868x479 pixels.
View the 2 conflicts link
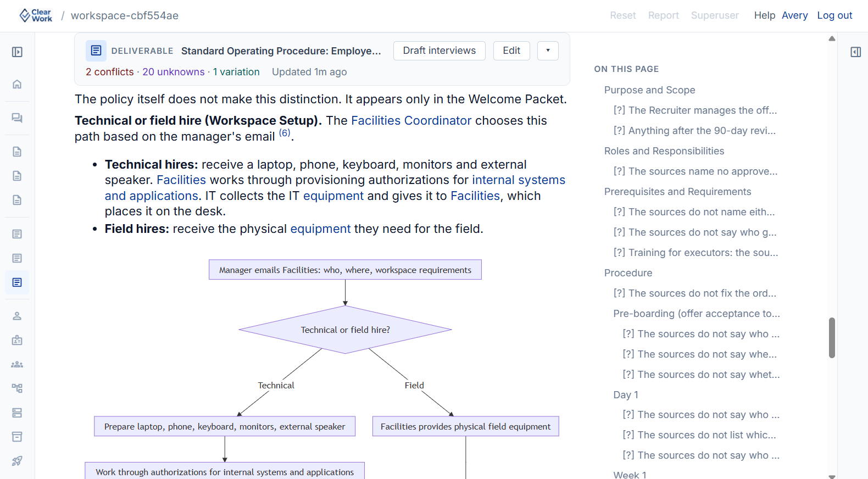(x=110, y=72)
